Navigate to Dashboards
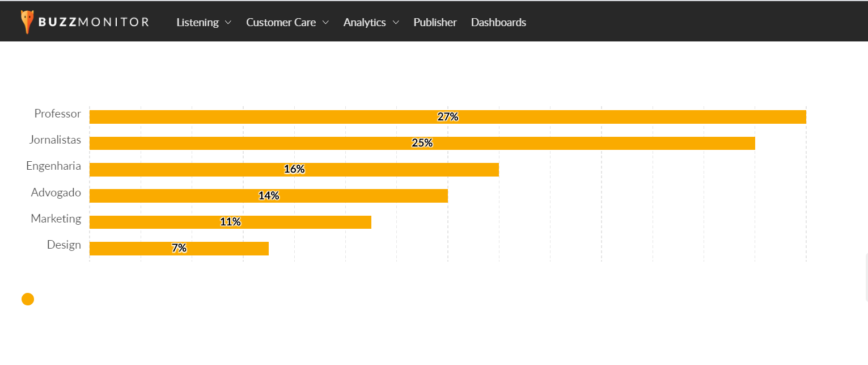The height and width of the screenshot is (365, 868). [x=498, y=22]
